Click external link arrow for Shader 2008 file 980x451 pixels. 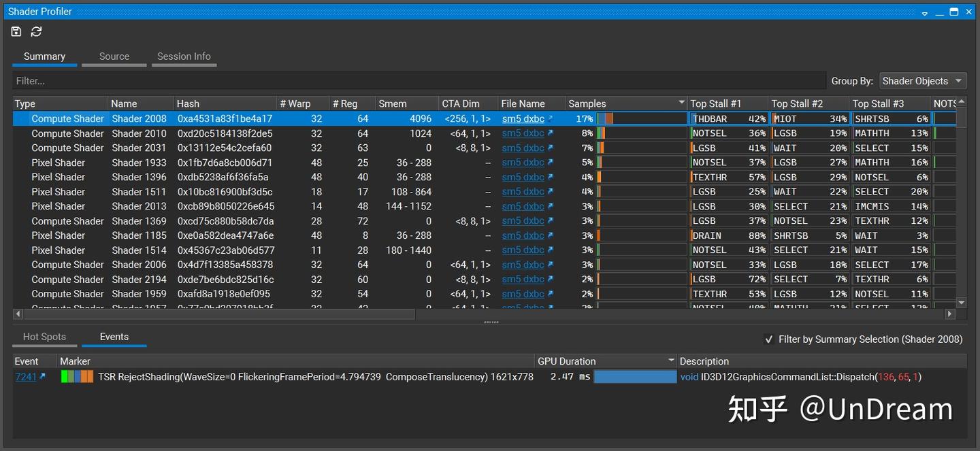551,118
